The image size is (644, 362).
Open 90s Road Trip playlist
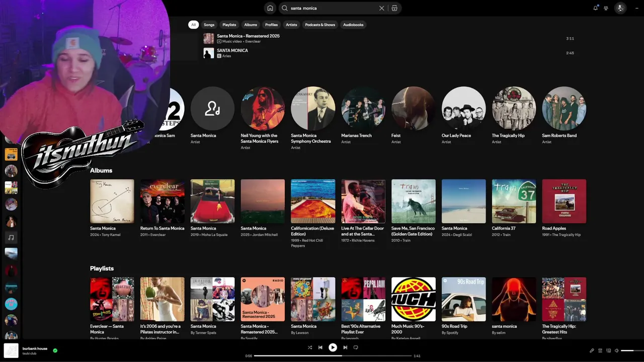(x=464, y=299)
